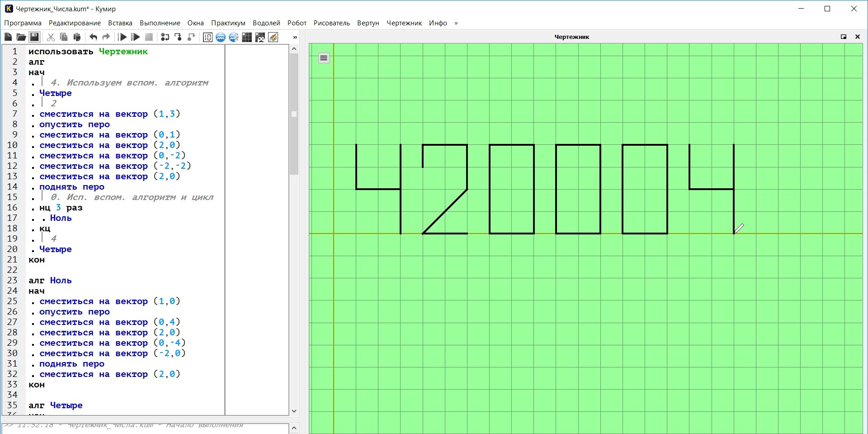Open the Выполнение menu
The image size is (868, 434).
160,23
